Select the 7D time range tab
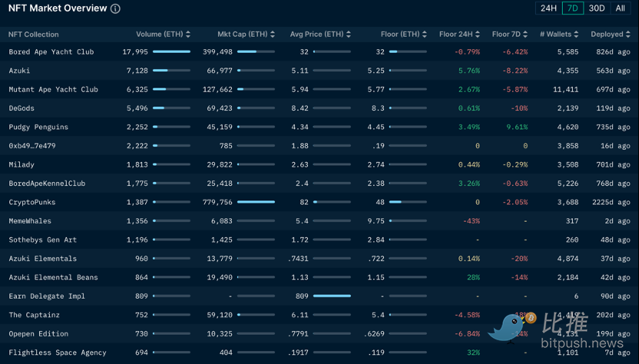This screenshot has width=639, height=364. click(572, 8)
